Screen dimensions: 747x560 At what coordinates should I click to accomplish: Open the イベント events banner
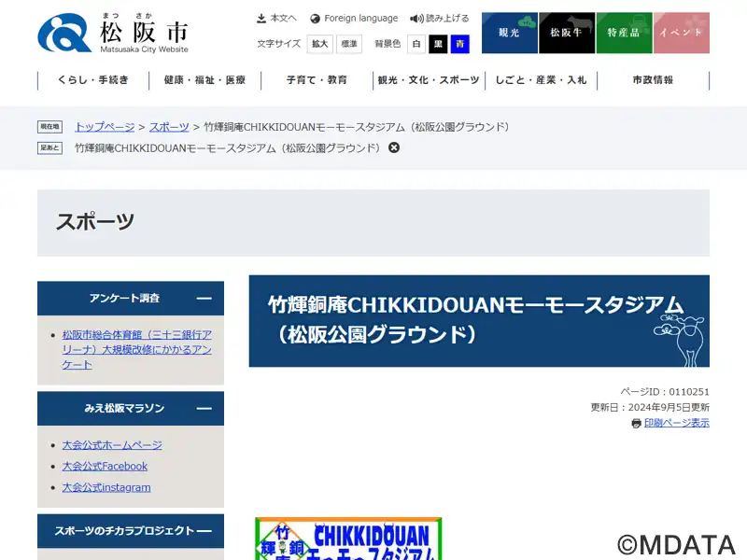tap(682, 33)
